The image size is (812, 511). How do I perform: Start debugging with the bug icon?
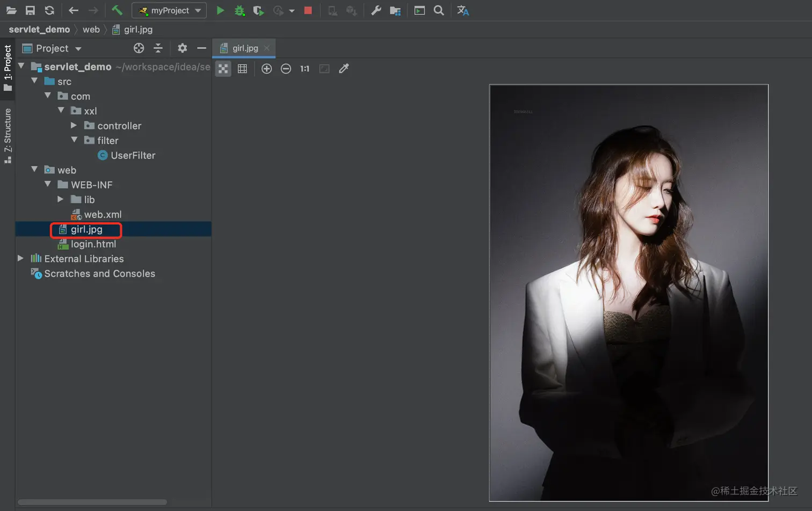(240, 11)
